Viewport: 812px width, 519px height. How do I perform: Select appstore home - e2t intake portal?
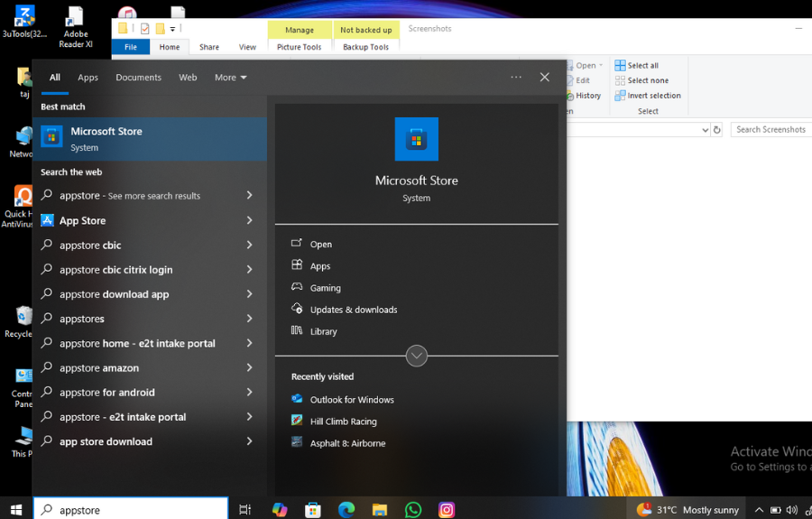click(150, 343)
